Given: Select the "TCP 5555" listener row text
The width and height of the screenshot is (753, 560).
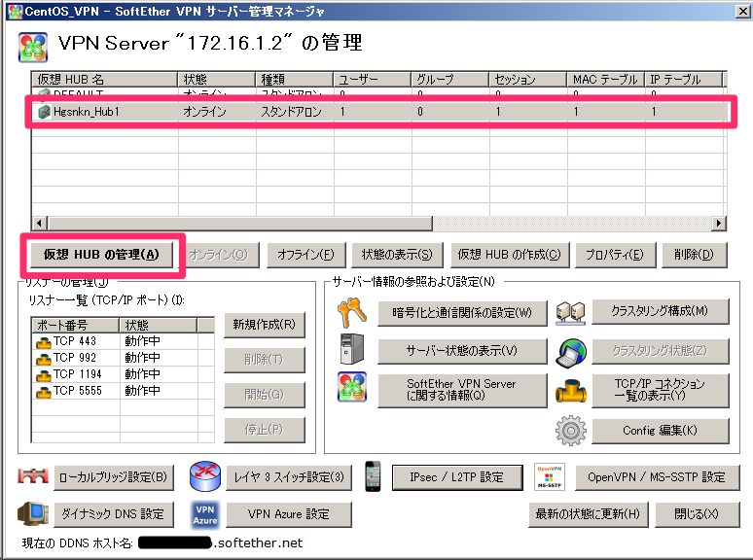Looking at the screenshot, I should [x=78, y=391].
